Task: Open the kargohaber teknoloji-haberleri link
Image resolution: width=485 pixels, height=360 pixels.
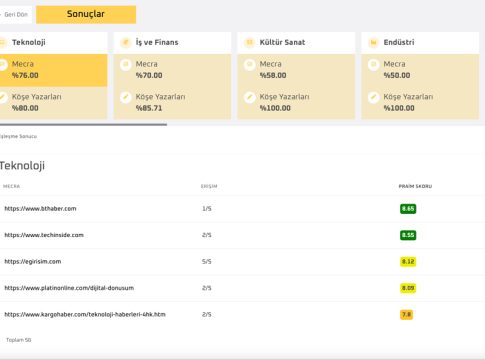Action: click(x=85, y=314)
